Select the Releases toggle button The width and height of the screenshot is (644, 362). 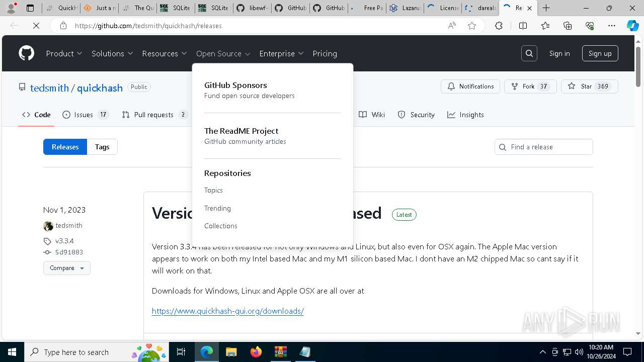pos(65,147)
